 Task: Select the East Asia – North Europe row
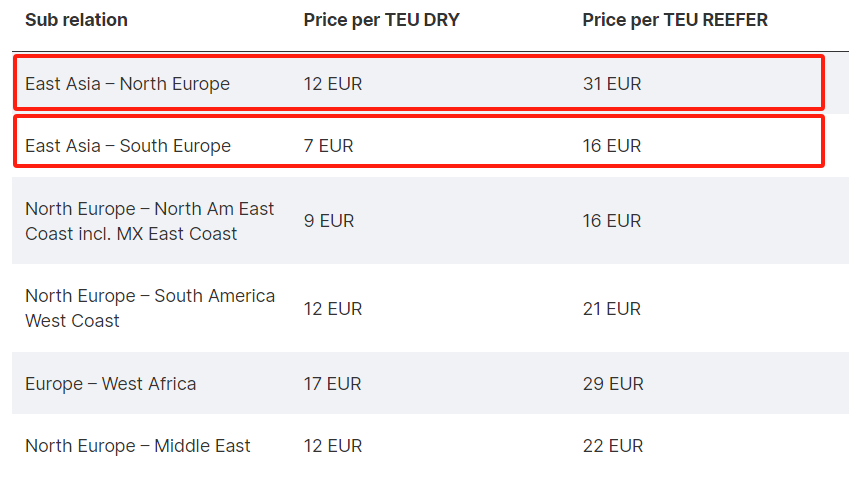pyautogui.click(x=419, y=82)
